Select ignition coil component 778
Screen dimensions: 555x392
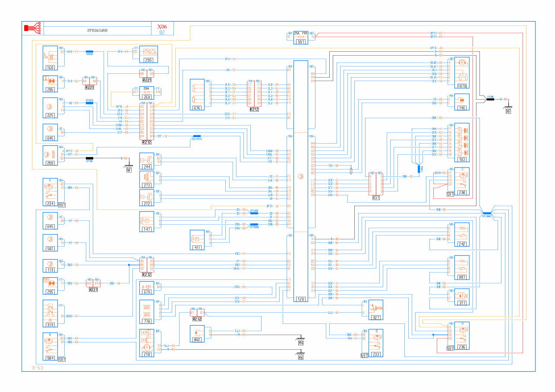click(x=146, y=312)
